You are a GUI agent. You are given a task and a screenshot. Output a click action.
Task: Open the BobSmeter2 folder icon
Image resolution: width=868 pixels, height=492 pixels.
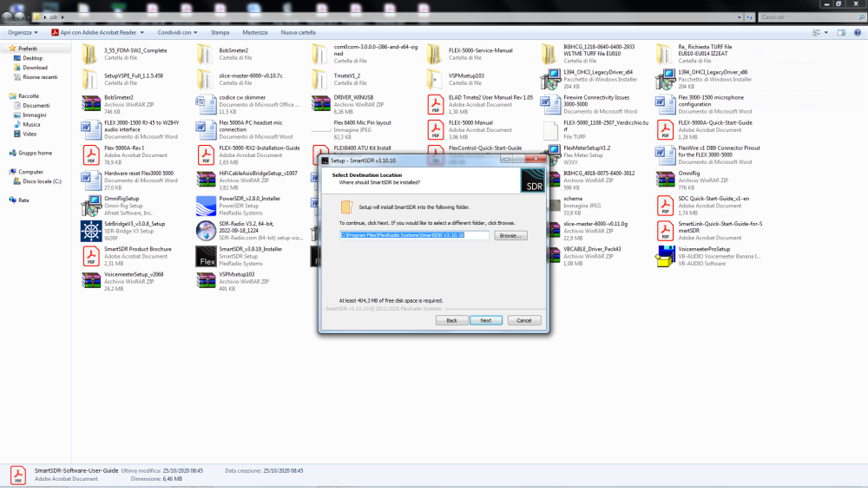point(205,55)
